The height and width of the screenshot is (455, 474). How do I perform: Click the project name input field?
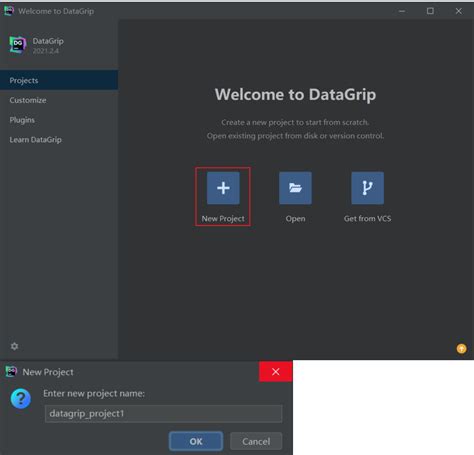(163, 414)
